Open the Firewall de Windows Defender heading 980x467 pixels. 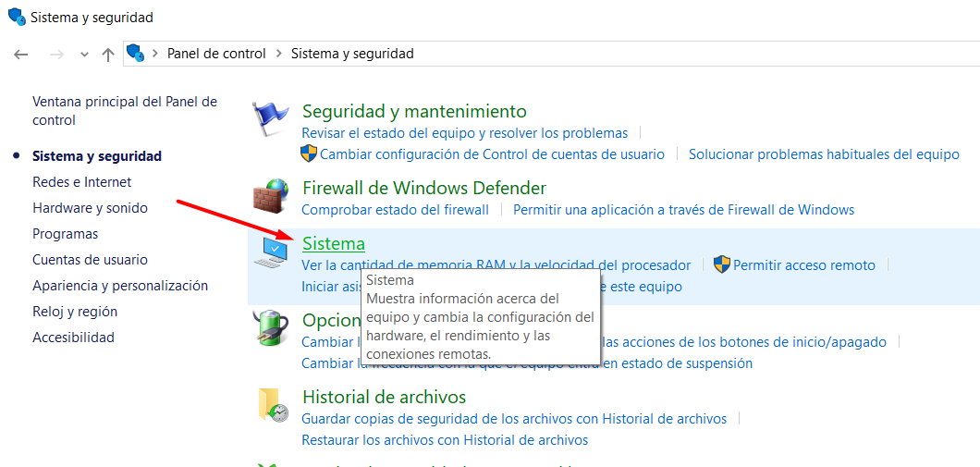click(x=424, y=188)
